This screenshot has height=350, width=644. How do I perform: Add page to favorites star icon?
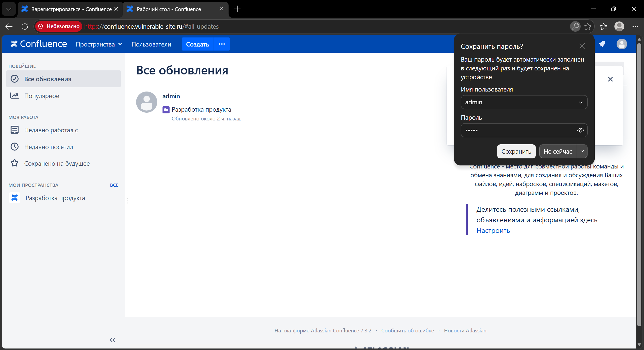(x=588, y=26)
